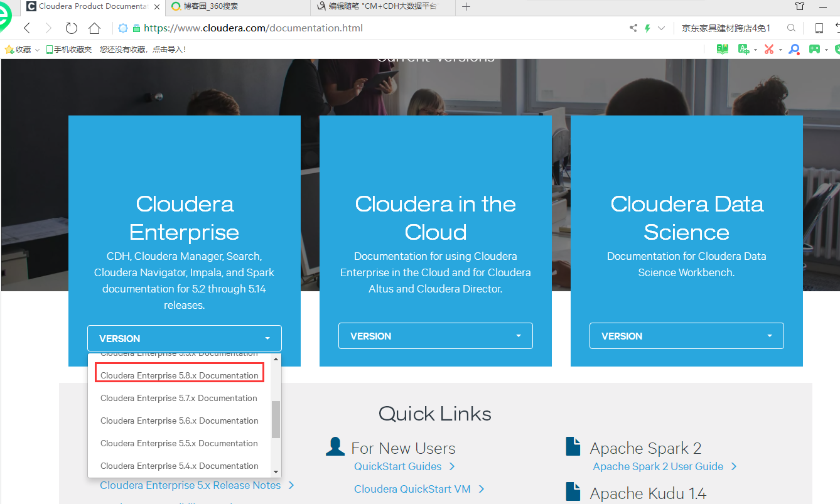Click the Apache Kudu 1.4 document icon
840x504 pixels.
(x=573, y=491)
